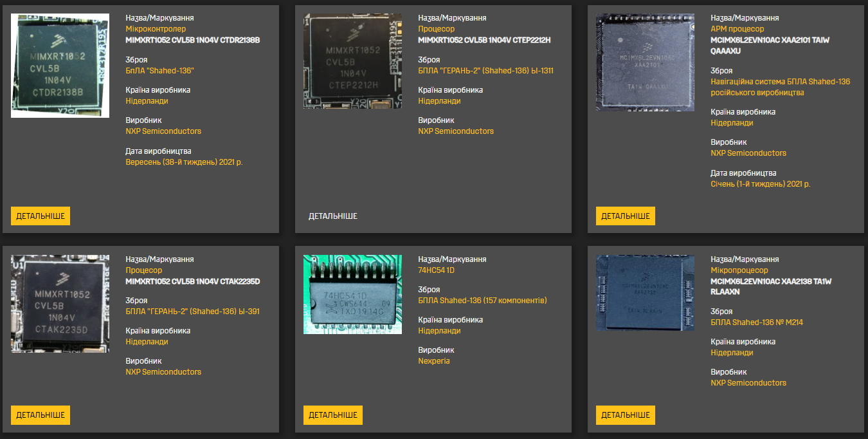
Task: Open details for MCIMX6L2EVN10AC XAA2101 ARM processor
Action: (x=625, y=216)
